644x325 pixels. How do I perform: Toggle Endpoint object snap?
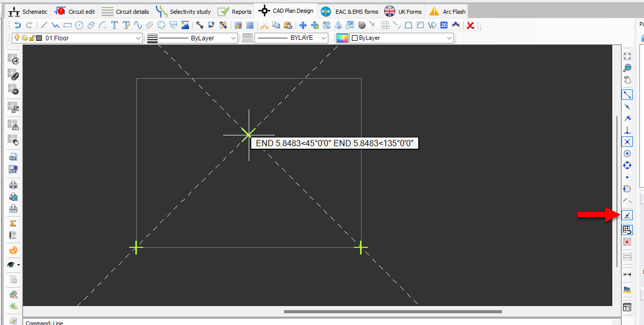click(628, 95)
